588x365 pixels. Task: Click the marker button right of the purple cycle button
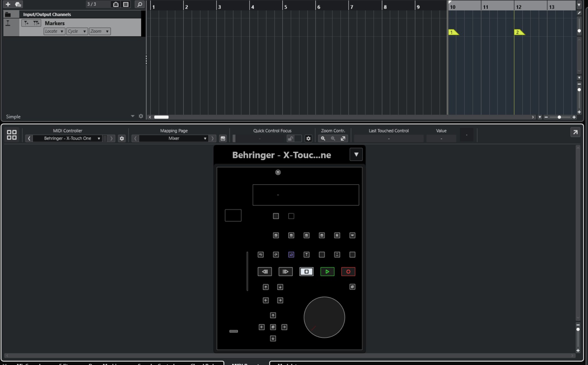[307, 254]
